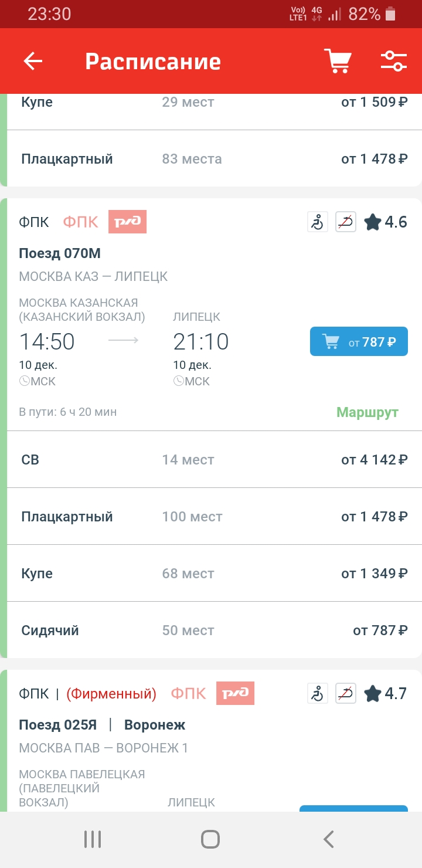Open train 025Я Воронеж card
This screenshot has width=422, height=868.
click(x=102, y=725)
